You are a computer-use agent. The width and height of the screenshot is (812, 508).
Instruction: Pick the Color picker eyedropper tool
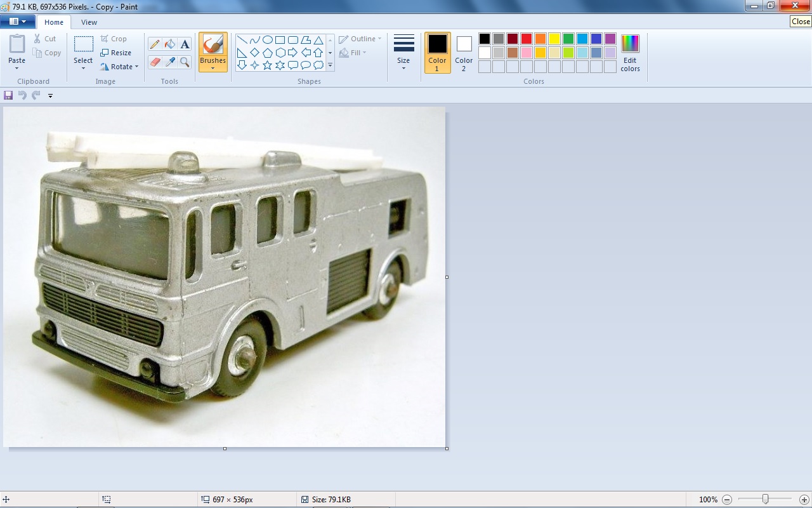(169, 62)
